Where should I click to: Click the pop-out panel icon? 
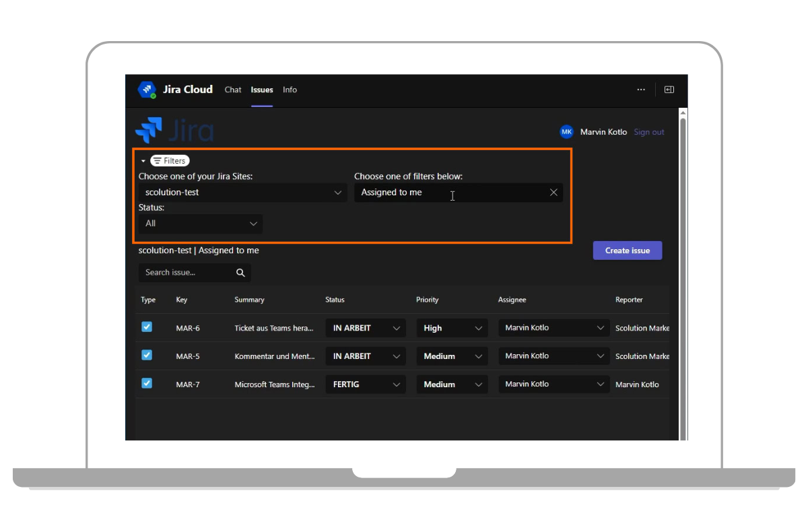(669, 90)
